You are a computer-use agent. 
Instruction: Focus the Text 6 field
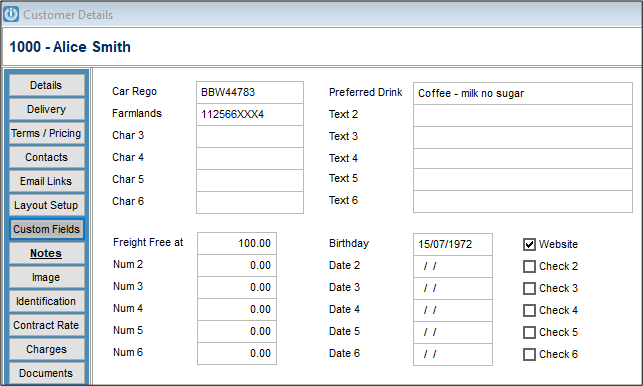click(x=523, y=201)
